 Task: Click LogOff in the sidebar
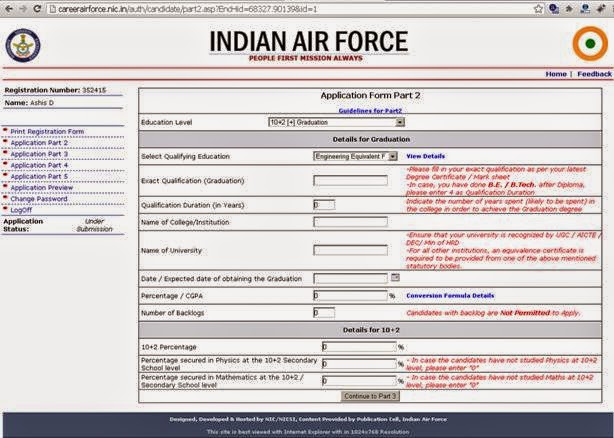pos(21,210)
